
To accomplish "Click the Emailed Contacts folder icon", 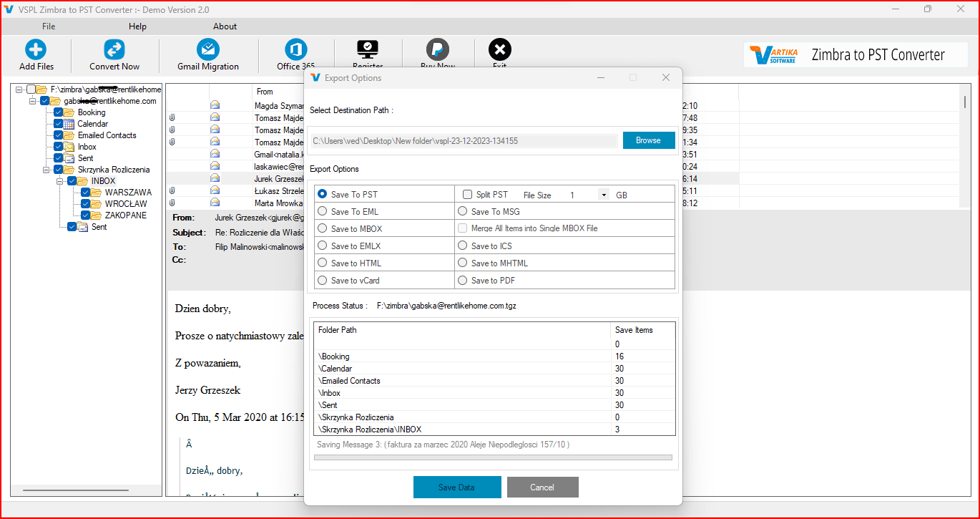I will pyautogui.click(x=69, y=135).
